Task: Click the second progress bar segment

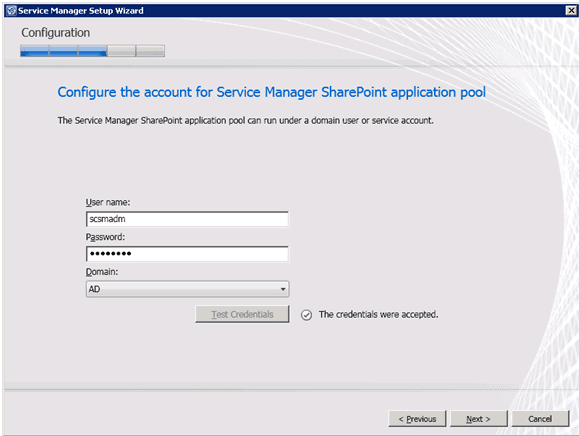Action: coord(64,51)
